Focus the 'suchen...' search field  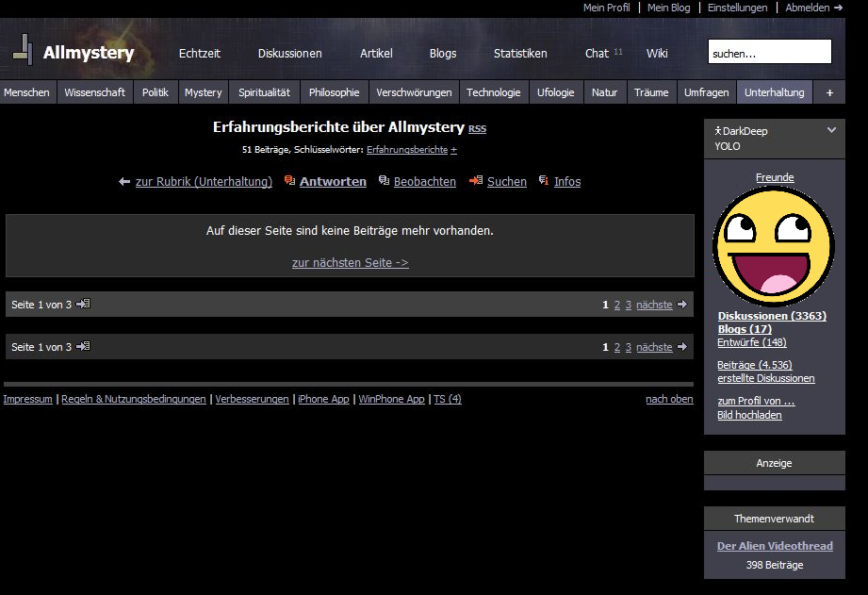[769, 52]
